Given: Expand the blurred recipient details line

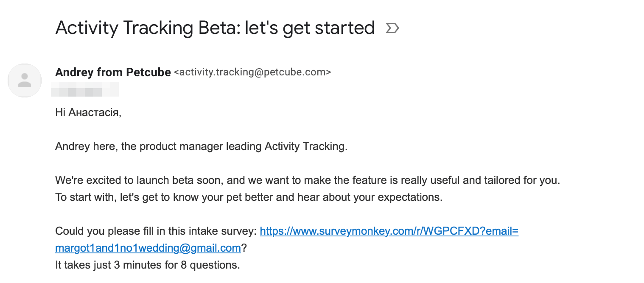Looking at the screenshot, I should pos(85,90).
